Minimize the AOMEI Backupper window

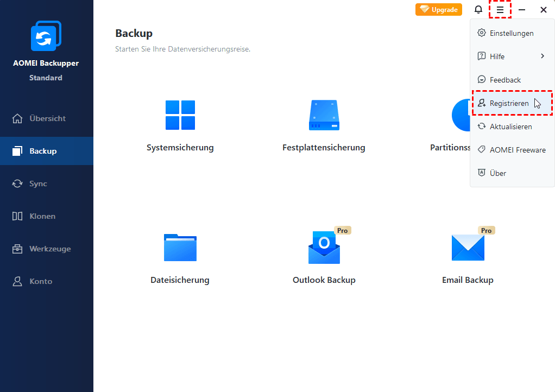click(x=522, y=10)
